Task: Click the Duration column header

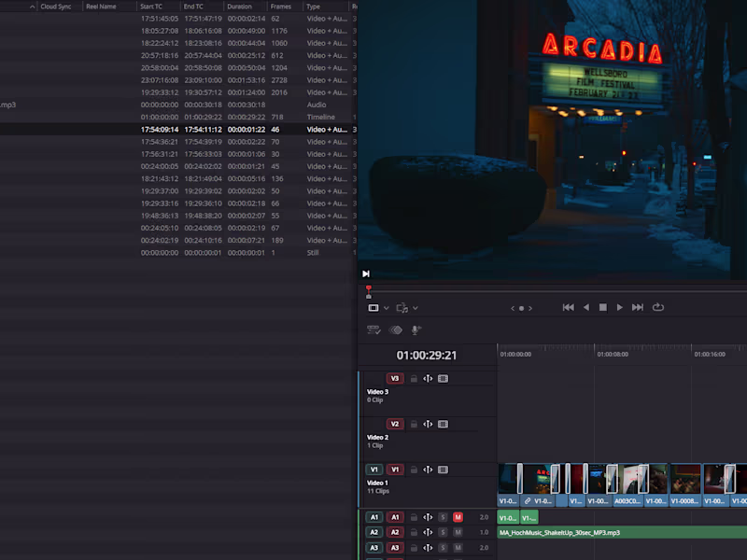Action: [241, 7]
